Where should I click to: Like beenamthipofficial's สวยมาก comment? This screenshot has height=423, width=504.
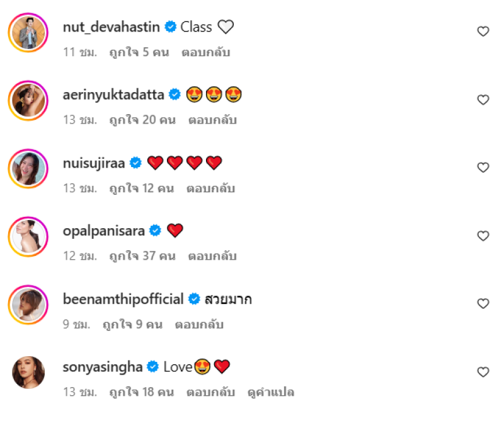click(x=483, y=304)
